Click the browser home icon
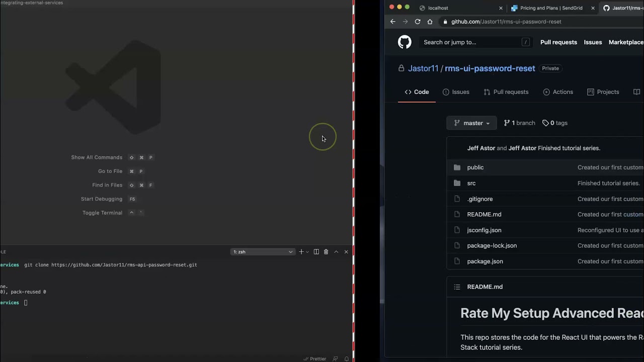Screen dimensions: 644x362 (x=430, y=22)
